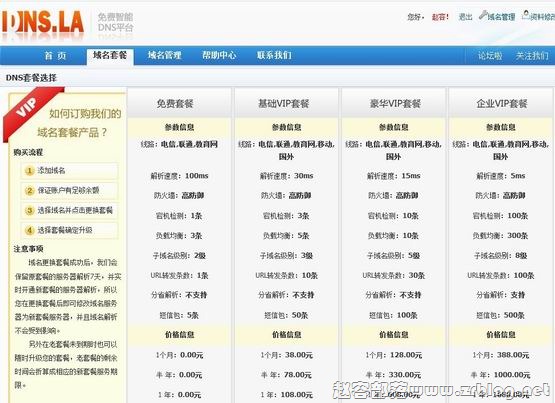555x403 pixels.
Task: Click the 关注我们 link
Action: (532, 56)
